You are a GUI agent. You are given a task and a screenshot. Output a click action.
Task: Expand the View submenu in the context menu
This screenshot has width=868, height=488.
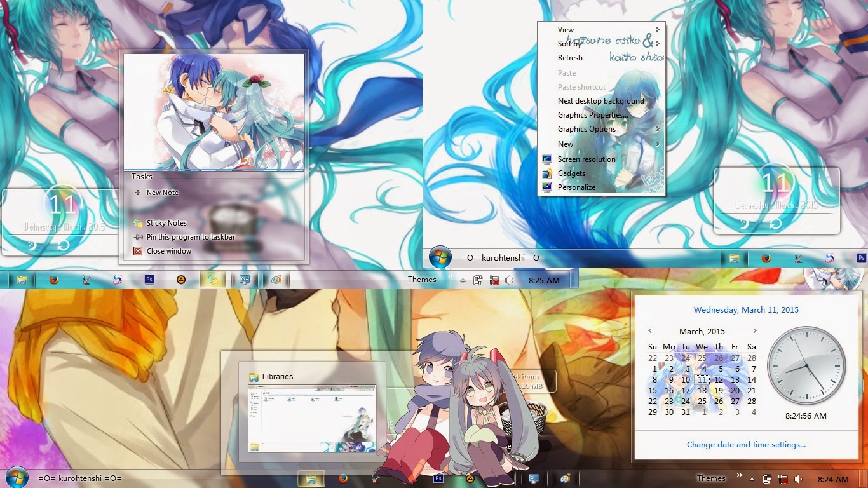(x=601, y=30)
